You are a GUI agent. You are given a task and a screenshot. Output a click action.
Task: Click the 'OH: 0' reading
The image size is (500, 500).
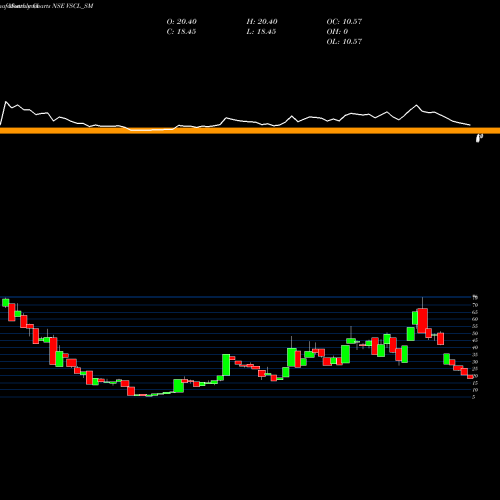(x=337, y=32)
